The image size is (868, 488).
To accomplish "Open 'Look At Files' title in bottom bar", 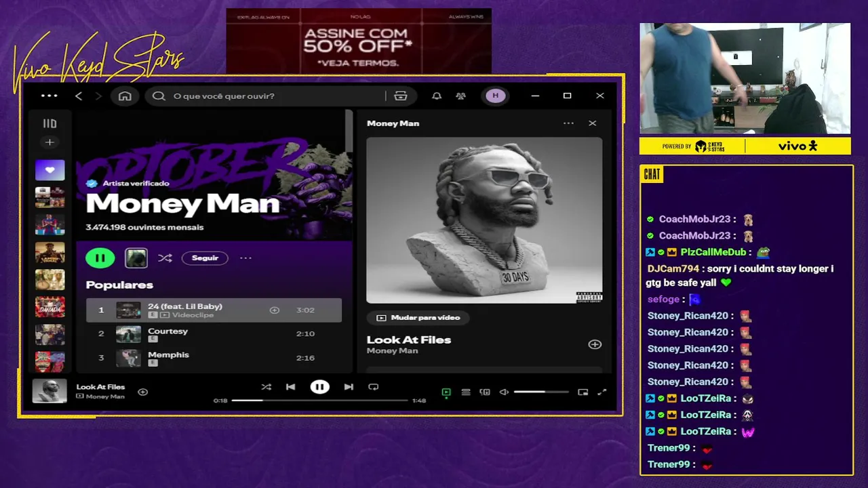I will click(100, 387).
